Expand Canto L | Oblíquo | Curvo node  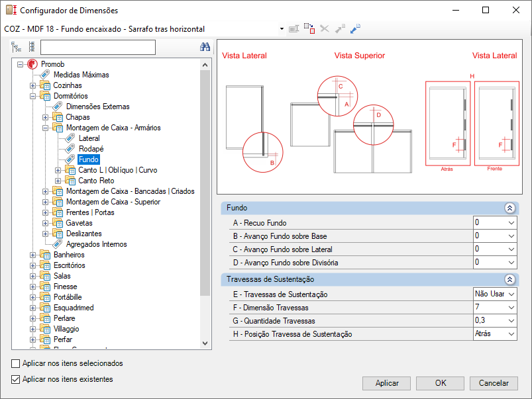[x=58, y=170]
